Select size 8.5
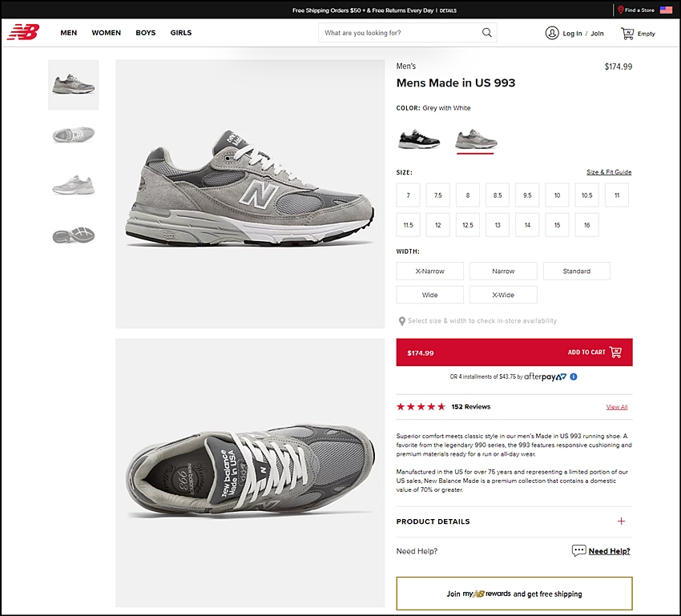This screenshot has width=681, height=616. [498, 195]
